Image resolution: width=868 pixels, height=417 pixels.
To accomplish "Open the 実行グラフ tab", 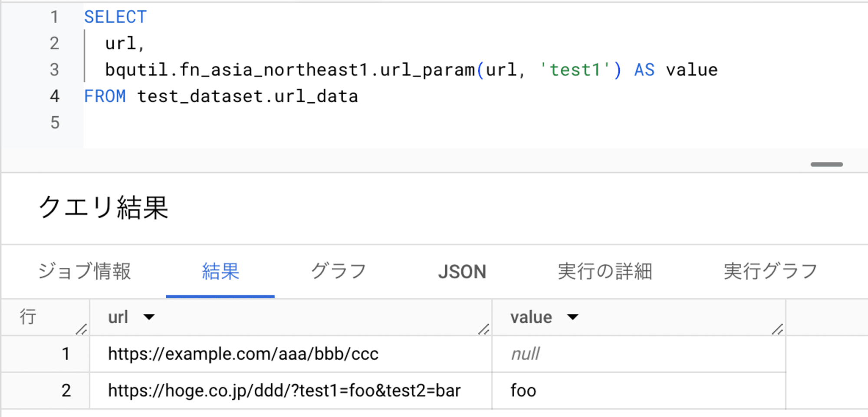I will pos(770,272).
